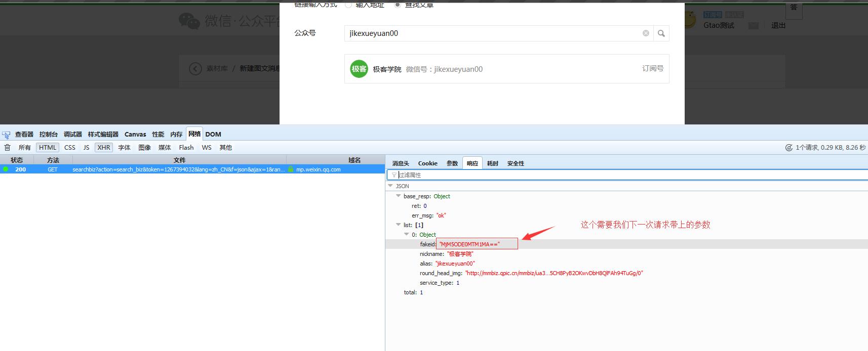Screen dimensions: 868x351
Task: Click the 极客 green avatar in the result
Action: coord(359,69)
